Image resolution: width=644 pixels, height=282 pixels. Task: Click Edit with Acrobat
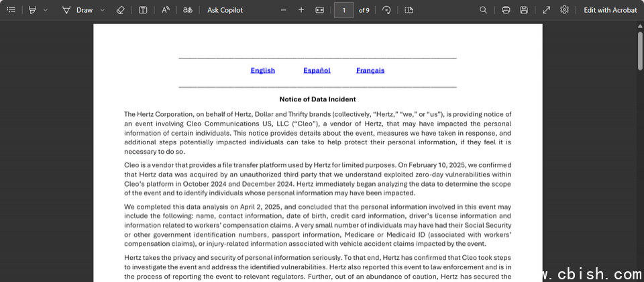pyautogui.click(x=610, y=10)
